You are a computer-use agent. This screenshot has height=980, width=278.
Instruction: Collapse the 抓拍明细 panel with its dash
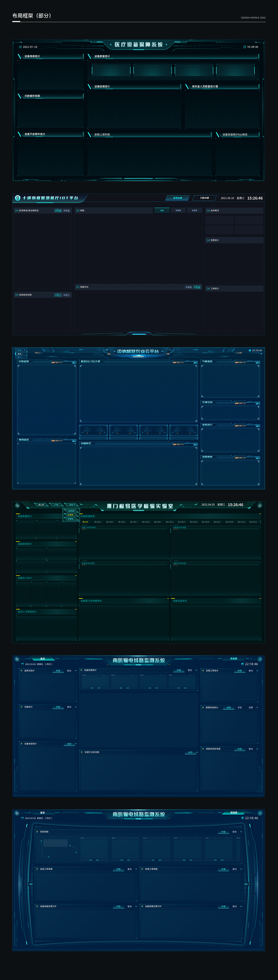coord(242,832)
